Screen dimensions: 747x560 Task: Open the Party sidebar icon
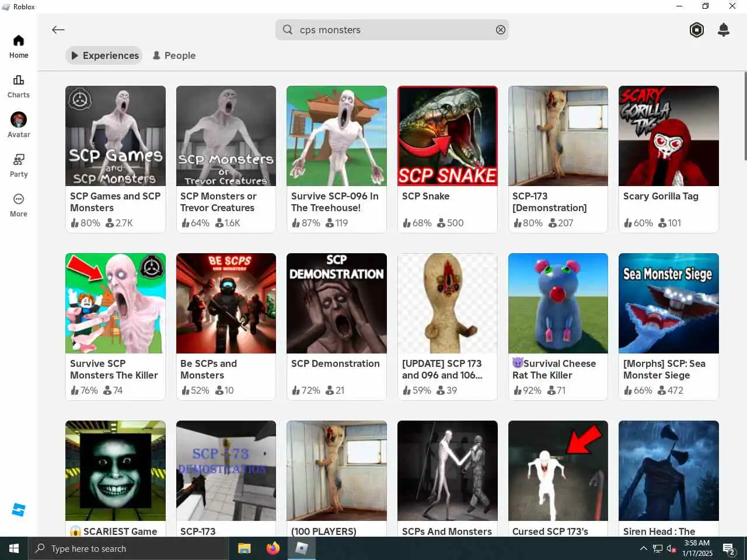click(x=19, y=165)
